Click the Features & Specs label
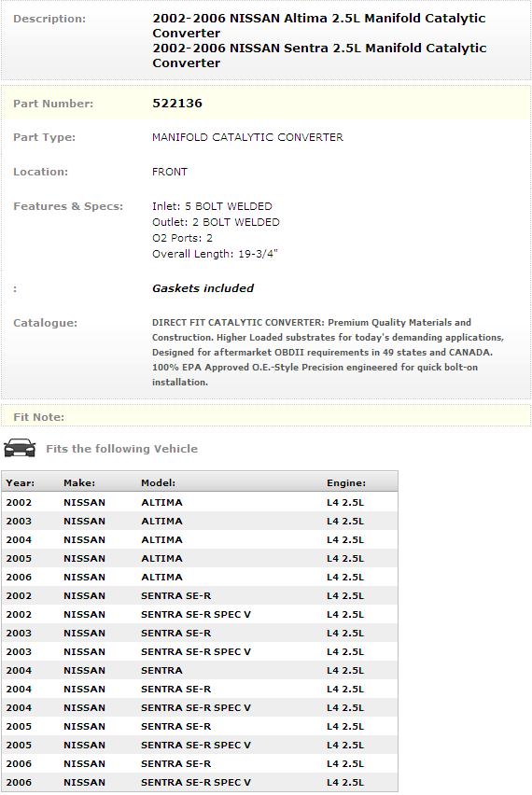 click(x=68, y=206)
